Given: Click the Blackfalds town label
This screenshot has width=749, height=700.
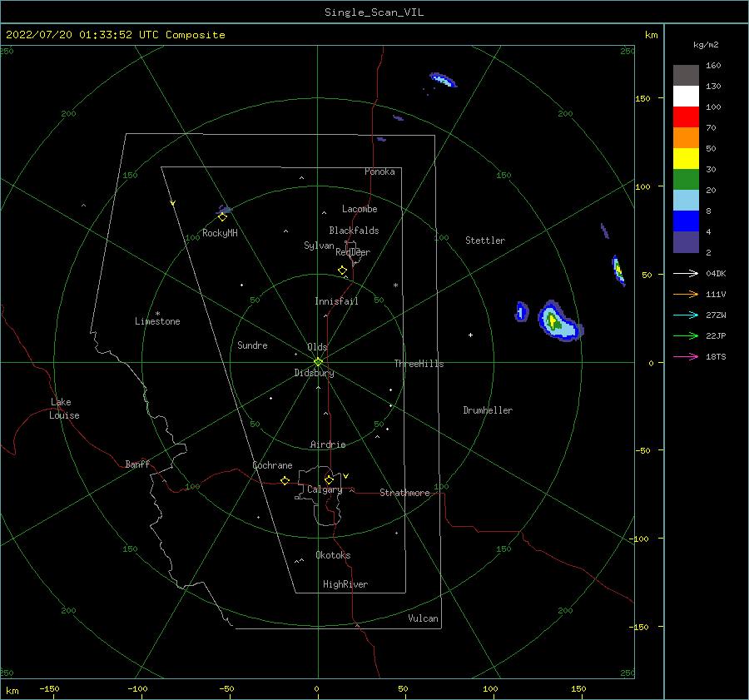Looking at the screenshot, I should pyautogui.click(x=354, y=231).
